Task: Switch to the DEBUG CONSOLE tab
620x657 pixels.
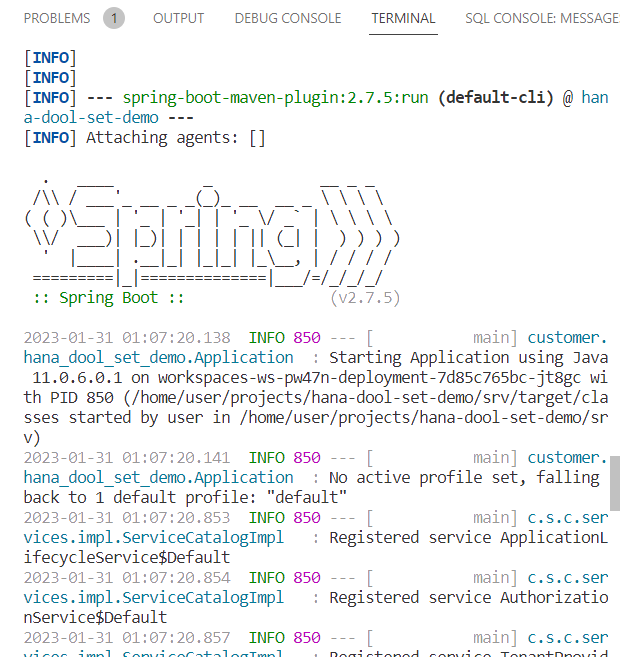Action: tap(288, 18)
